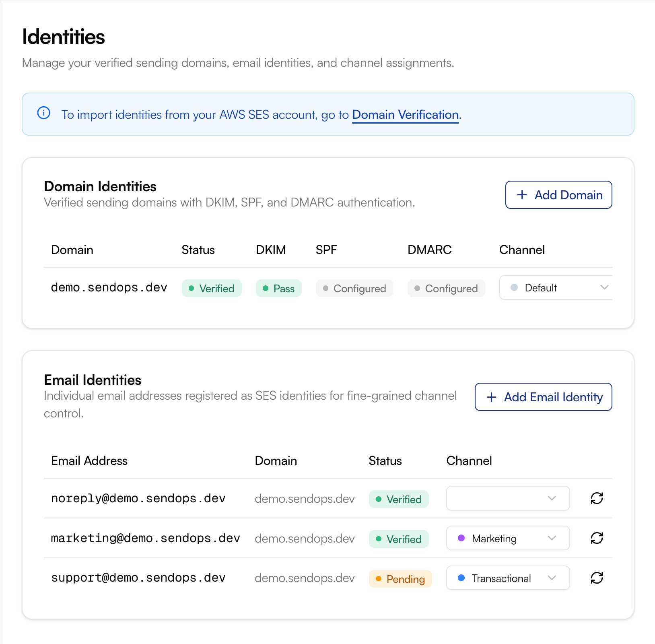
Task: Click the Add Email Identity button
Action: click(x=543, y=397)
